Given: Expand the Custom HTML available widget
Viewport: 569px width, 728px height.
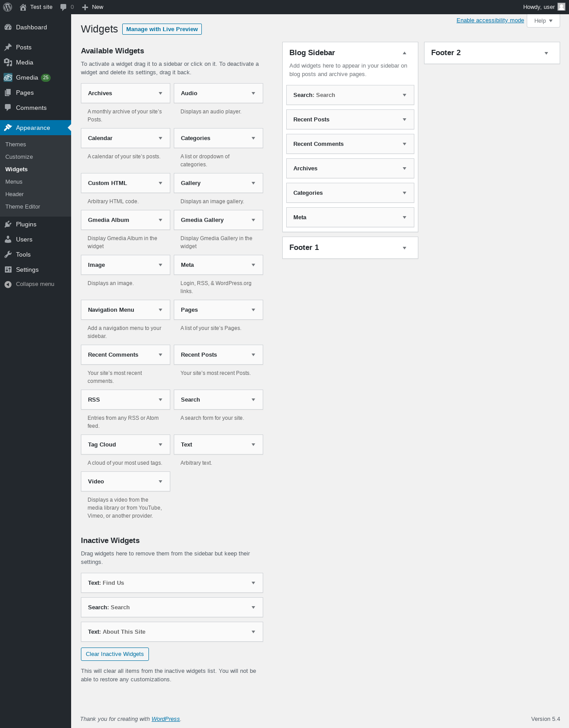Looking at the screenshot, I should (x=160, y=183).
